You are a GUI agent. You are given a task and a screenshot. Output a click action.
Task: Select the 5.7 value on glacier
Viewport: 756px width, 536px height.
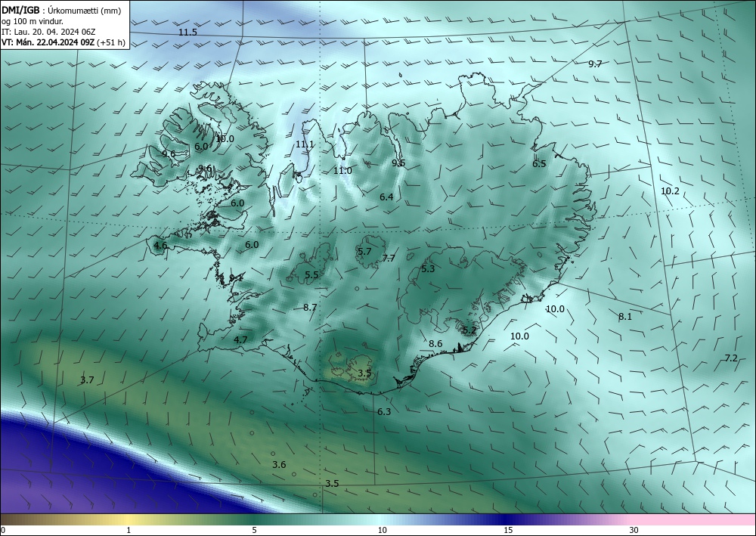(364, 251)
